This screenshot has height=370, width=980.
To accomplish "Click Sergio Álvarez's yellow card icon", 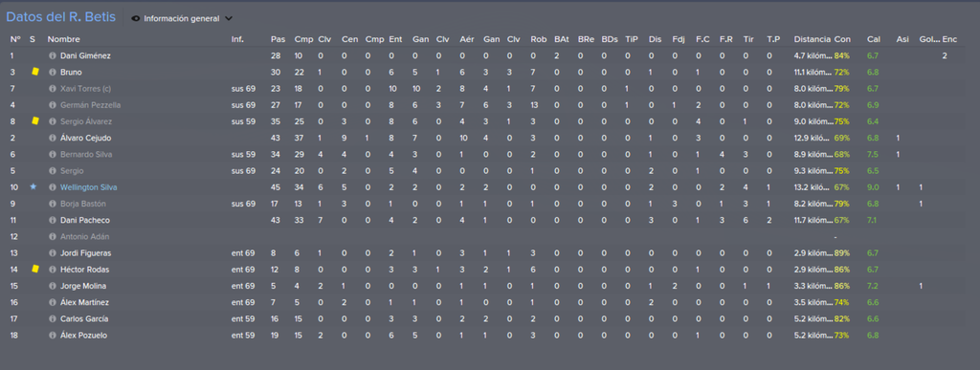I will click(35, 121).
